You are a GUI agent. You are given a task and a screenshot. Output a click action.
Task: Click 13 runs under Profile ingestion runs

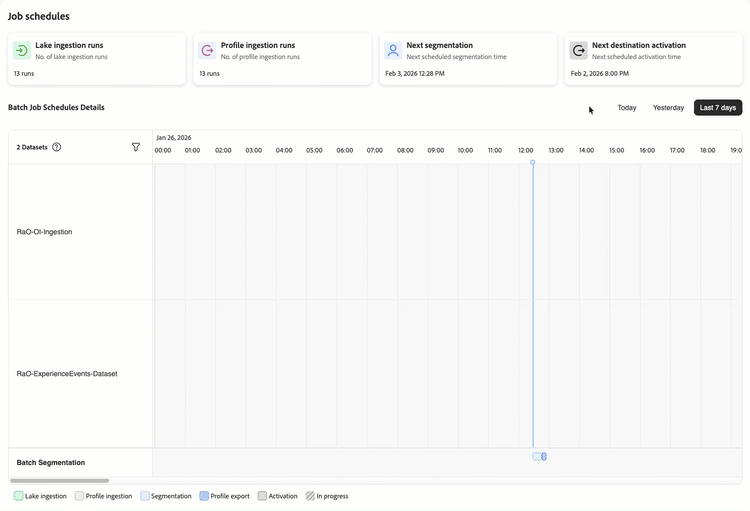coord(210,73)
